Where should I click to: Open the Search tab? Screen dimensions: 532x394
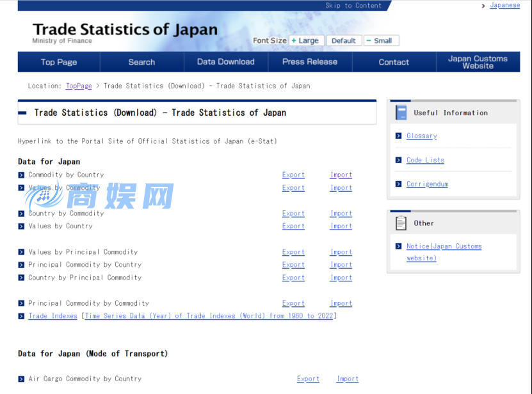pyautogui.click(x=141, y=62)
